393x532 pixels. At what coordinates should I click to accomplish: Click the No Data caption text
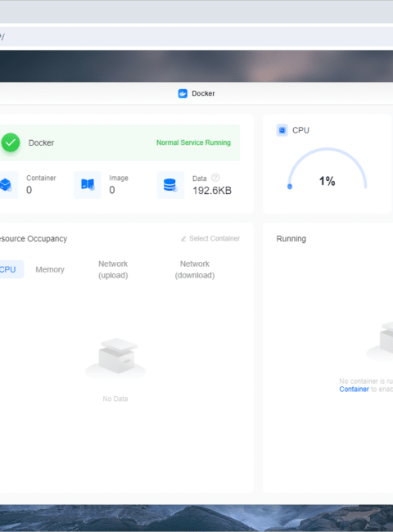tap(115, 399)
